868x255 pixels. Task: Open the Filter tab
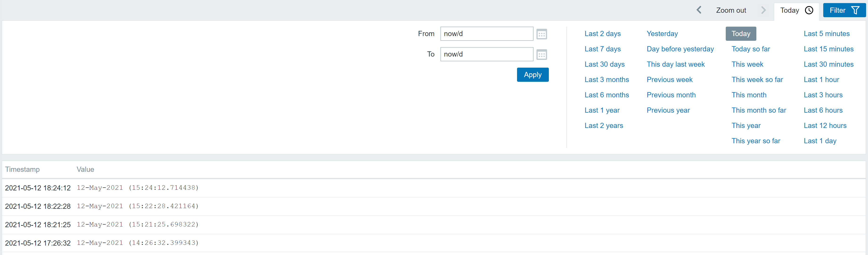point(844,10)
